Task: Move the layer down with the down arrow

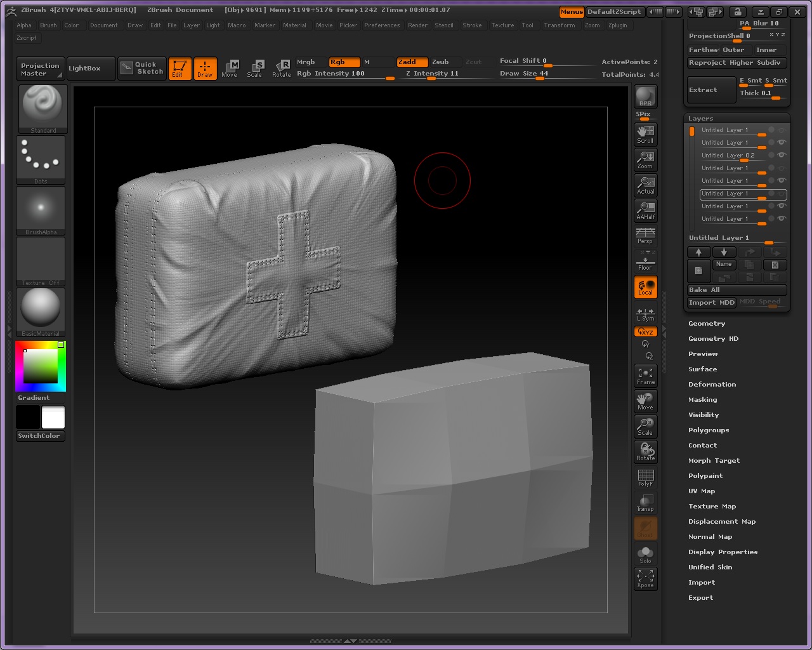Action: [724, 252]
